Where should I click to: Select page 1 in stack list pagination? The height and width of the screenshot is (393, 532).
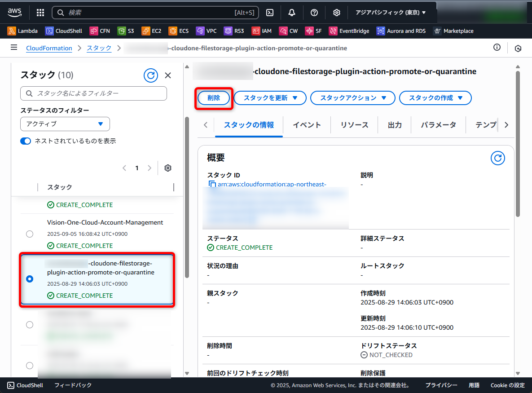(x=137, y=168)
